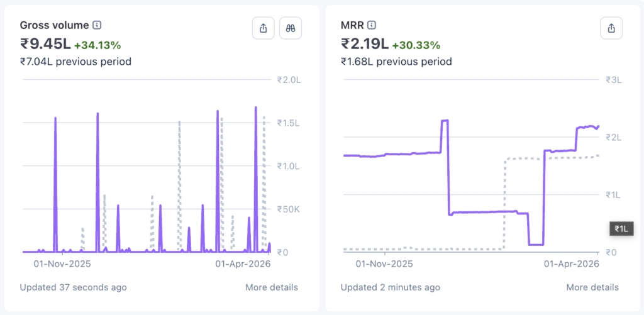The width and height of the screenshot is (644, 315).
Task: Click the share icon on MRR card
Action: [611, 28]
